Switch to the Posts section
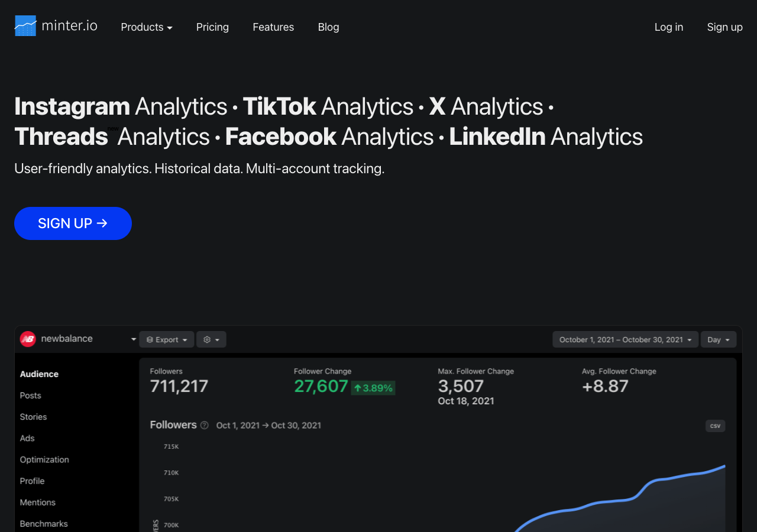757x532 pixels. click(30, 395)
